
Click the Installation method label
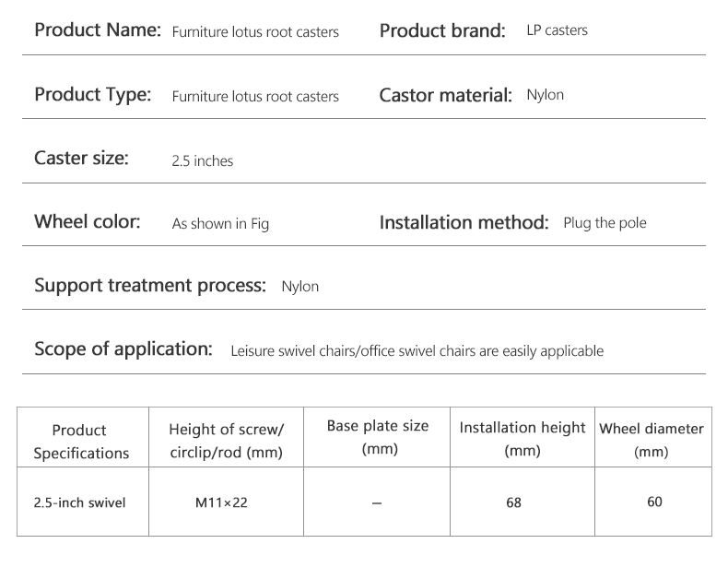[464, 222]
